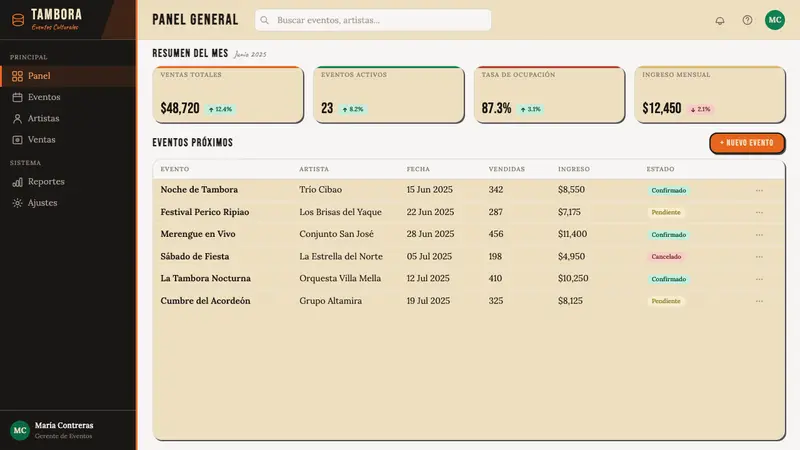Image resolution: width=800 pixels, height=450 pixels.
Task: Open Ventas section in sidebar
Action: pyautogui.click(x=68, y=139)
